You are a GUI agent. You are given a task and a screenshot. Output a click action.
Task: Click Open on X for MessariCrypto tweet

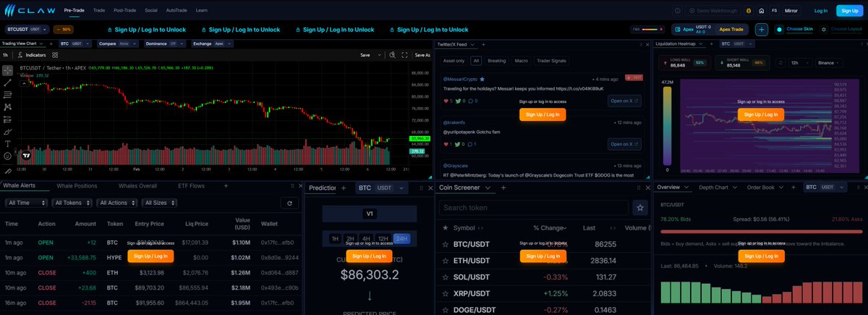(625, 101)
